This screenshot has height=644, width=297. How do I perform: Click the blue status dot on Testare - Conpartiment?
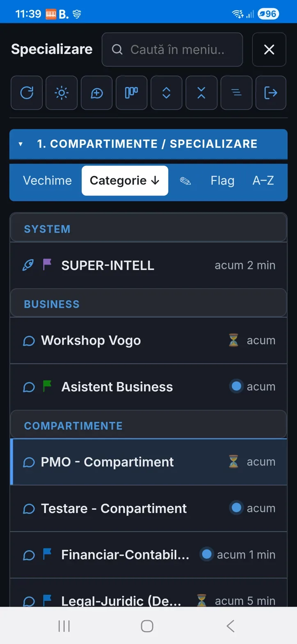[x=236, y=508]
